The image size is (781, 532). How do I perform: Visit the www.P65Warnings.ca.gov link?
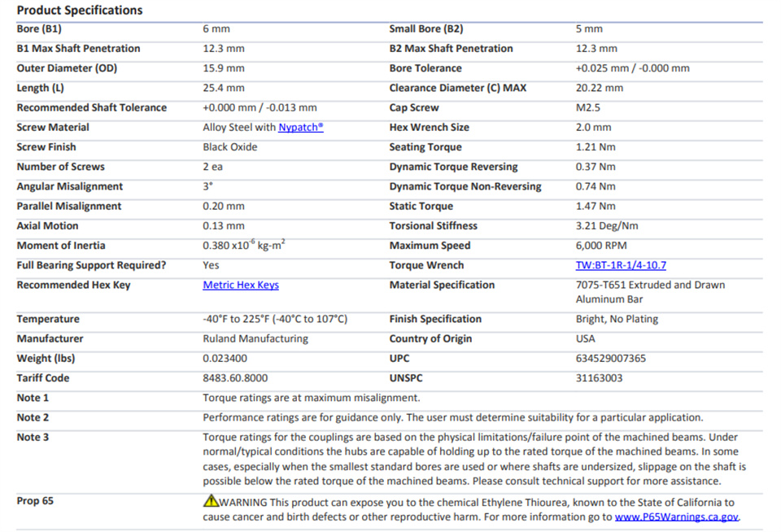point(676,517)
